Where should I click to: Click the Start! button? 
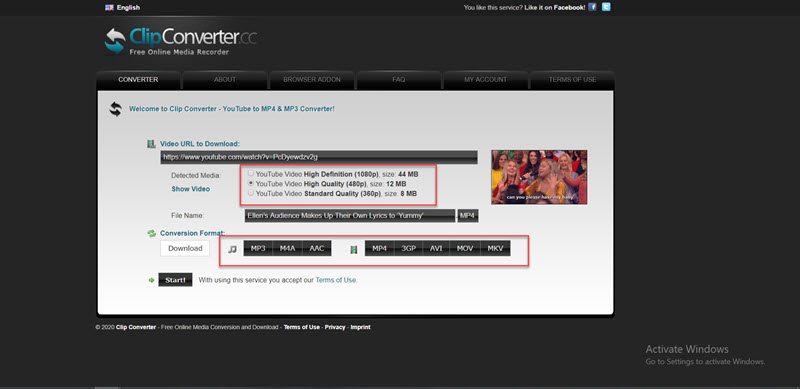(175, 280)
